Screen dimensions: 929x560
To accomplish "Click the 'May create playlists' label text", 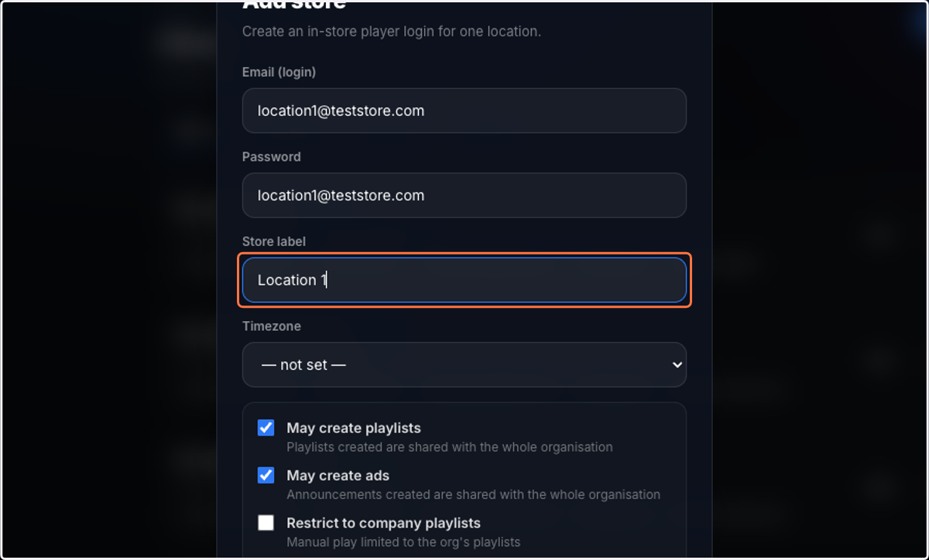I will [354, 428].
